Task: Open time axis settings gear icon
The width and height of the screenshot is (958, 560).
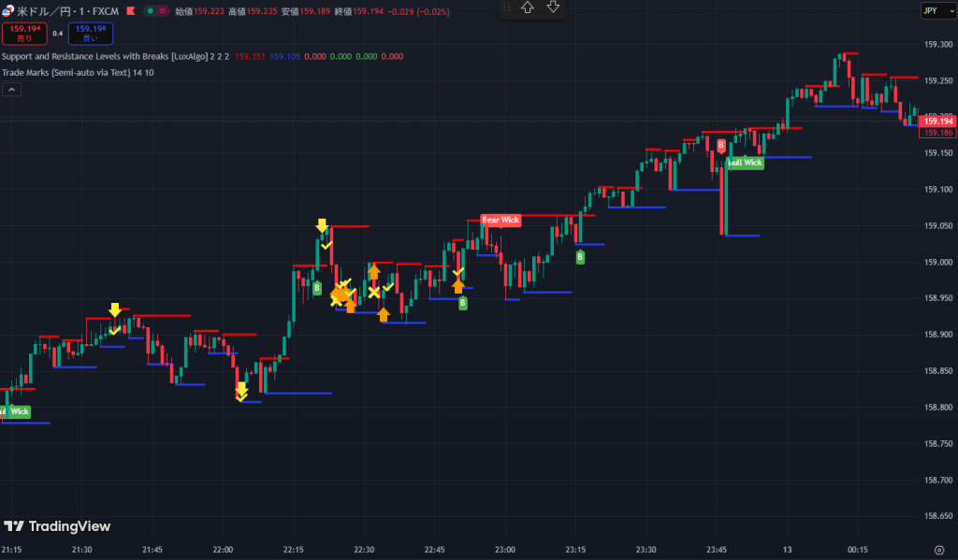Action: pos(938,550)
